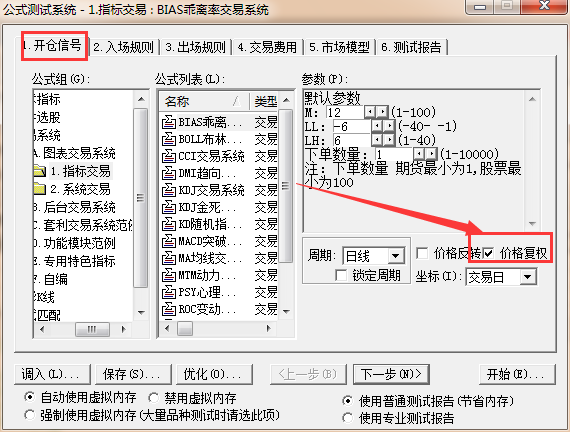Select D.功能模块范例 tree item
This screenshot has width=570, height=432.
click(75, 243)
